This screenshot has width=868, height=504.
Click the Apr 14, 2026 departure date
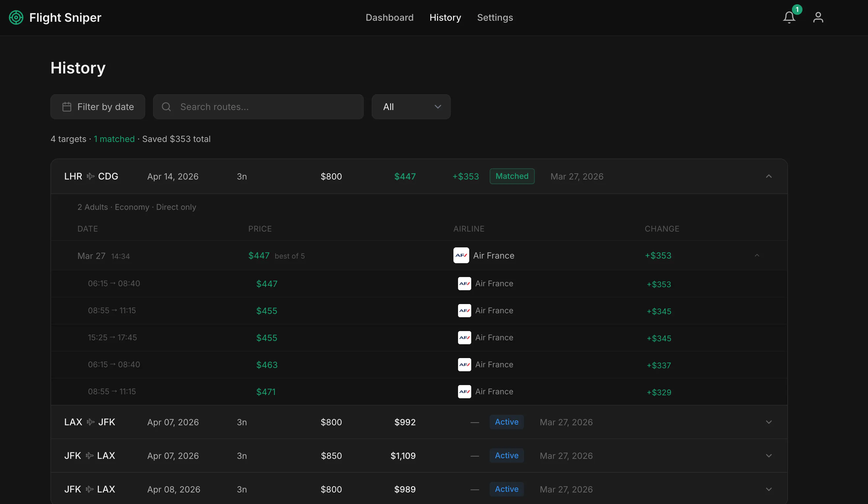click(x=173, y=176)
